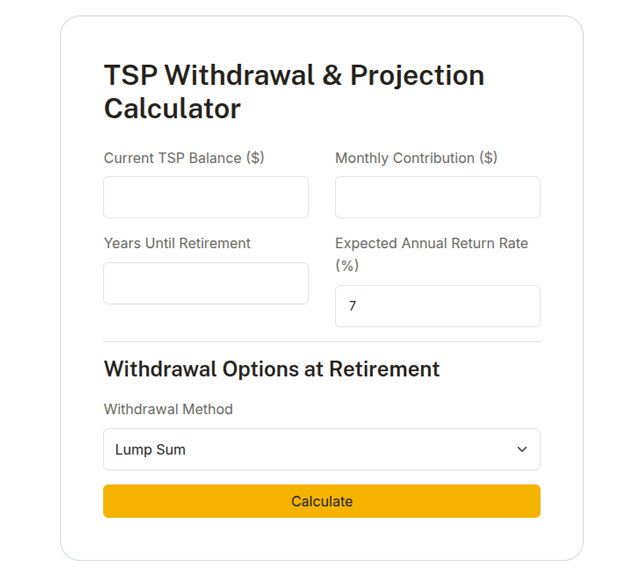The image size is (642, 574).
Task: Click the "Withdrawal Method" label text
Action: tap(168, 409)
